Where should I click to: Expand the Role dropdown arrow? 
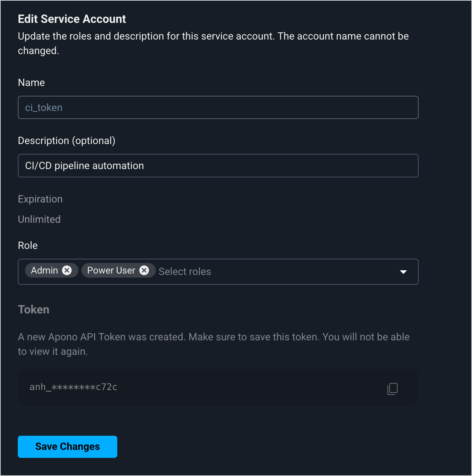(x=403, y=272)
